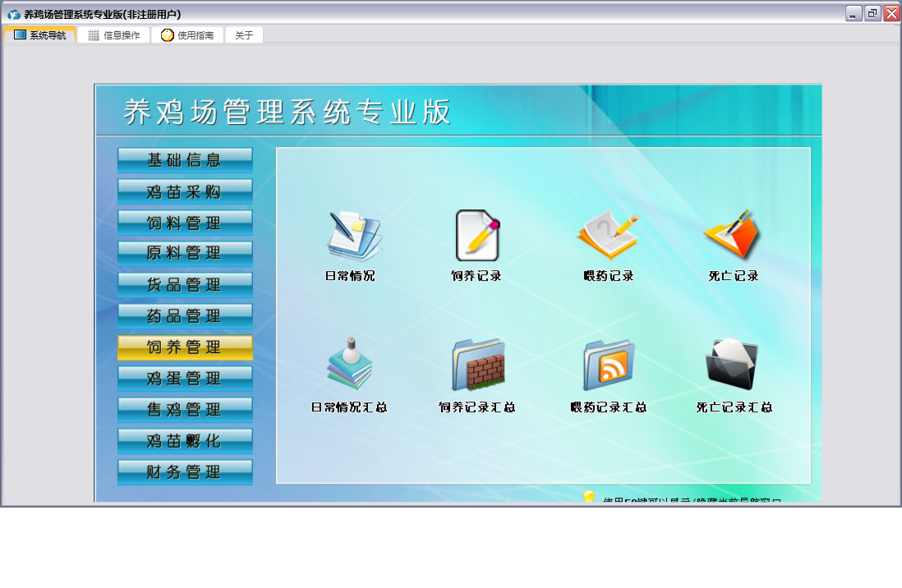The height and width of the screenshot is (588, 902).
Task: Open the 关于 tab
Action: (244, 35)
